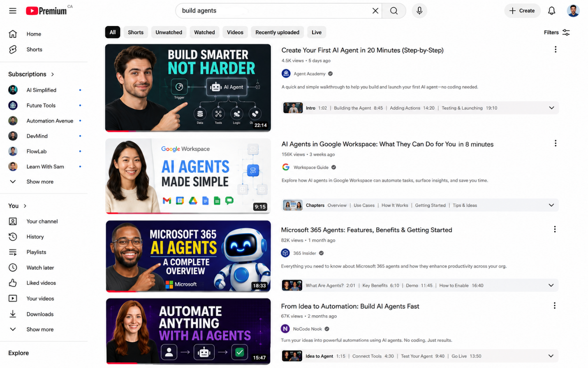Open the notifications bell

click(x=551, y=11)
